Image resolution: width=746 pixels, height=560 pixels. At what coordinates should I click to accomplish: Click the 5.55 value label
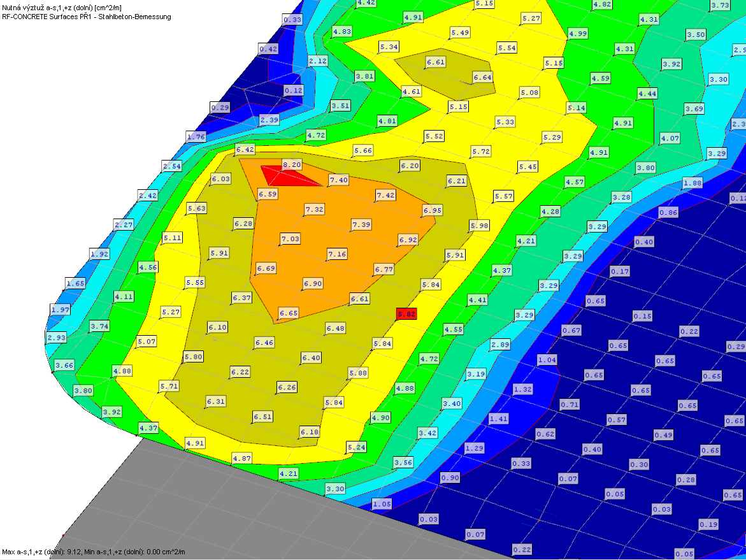coord(195,283)
